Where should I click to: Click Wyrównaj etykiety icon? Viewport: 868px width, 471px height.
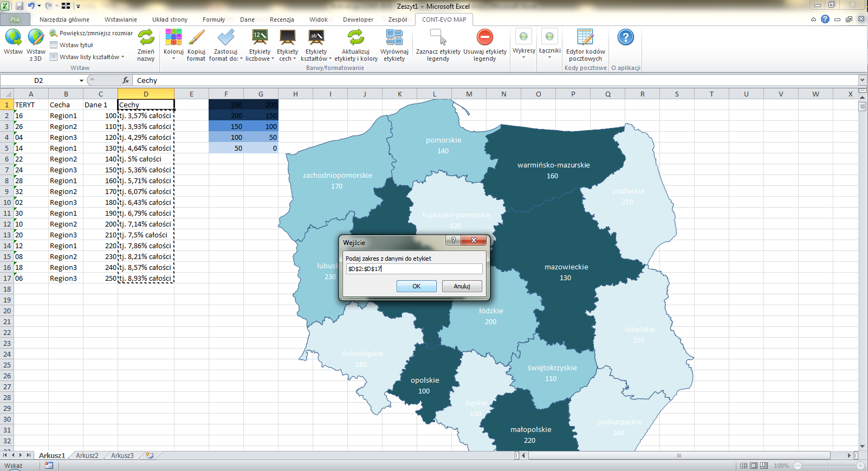tap(394, 37)
